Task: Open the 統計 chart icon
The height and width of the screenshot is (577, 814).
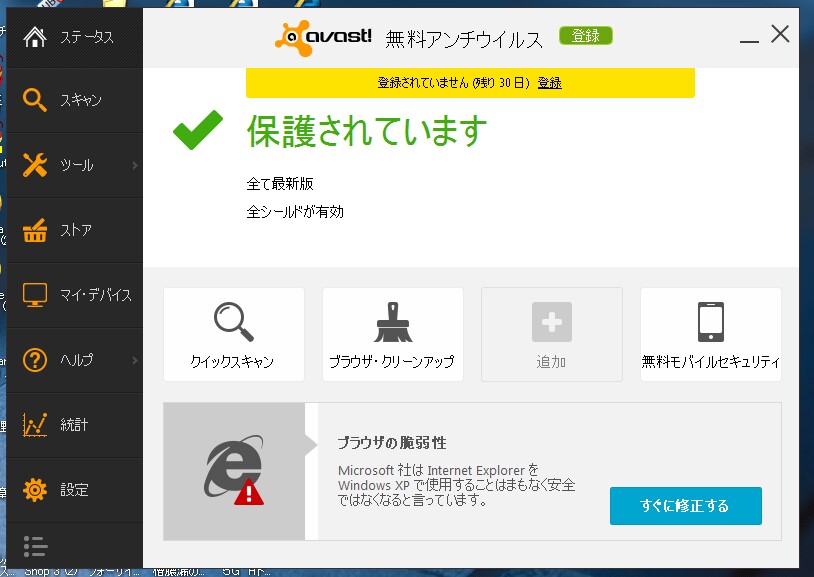Action: (x=35, y=425)
